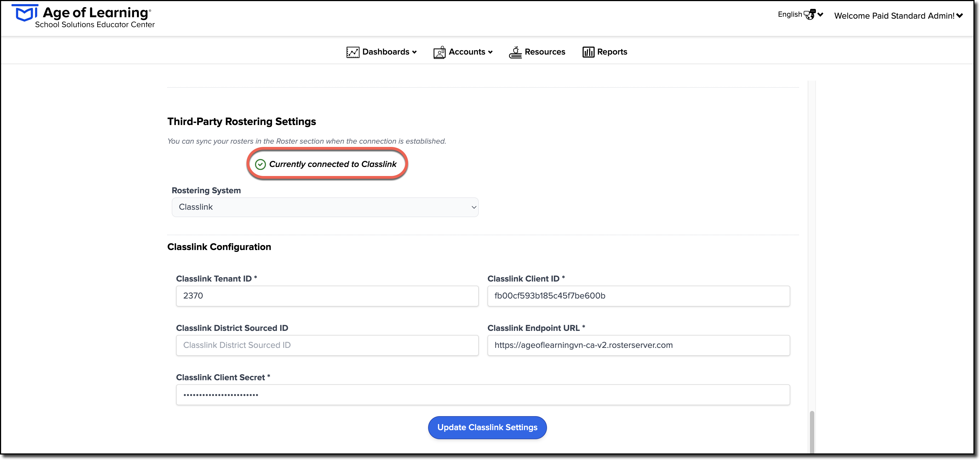
Task: Click the Classlink District Sourced ID field
Action: pyautogui.click(x=327, y=345)
